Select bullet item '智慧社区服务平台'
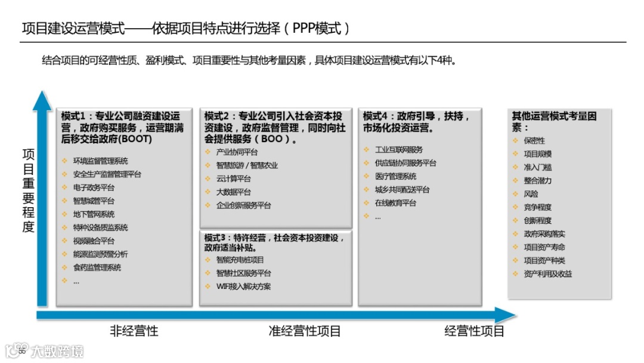644x363 pixels. [x=243, y=273]
